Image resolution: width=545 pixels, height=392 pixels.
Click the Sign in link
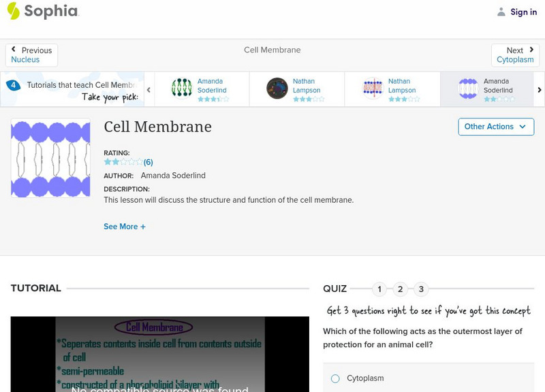pyautogui.click(x=523, y=12)
